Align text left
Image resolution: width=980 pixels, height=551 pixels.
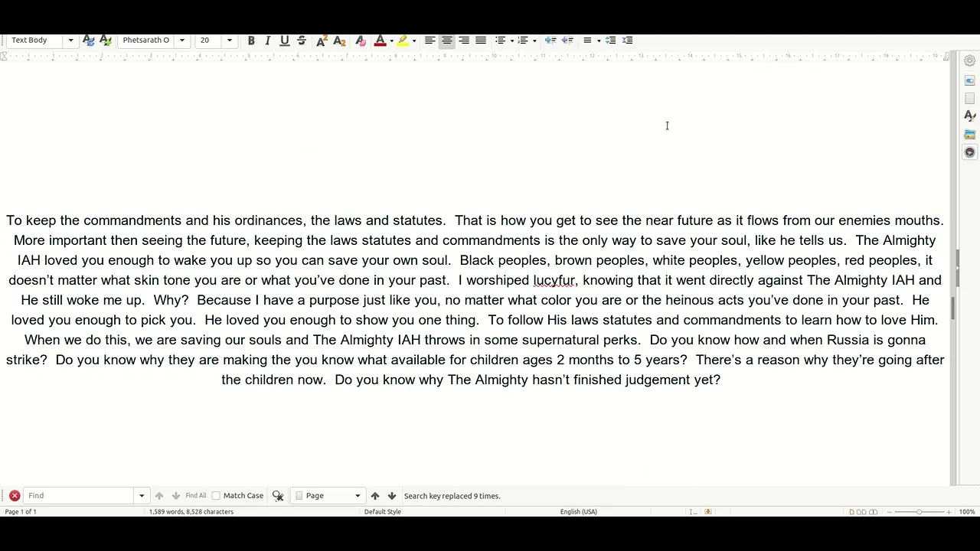point(430,41)
